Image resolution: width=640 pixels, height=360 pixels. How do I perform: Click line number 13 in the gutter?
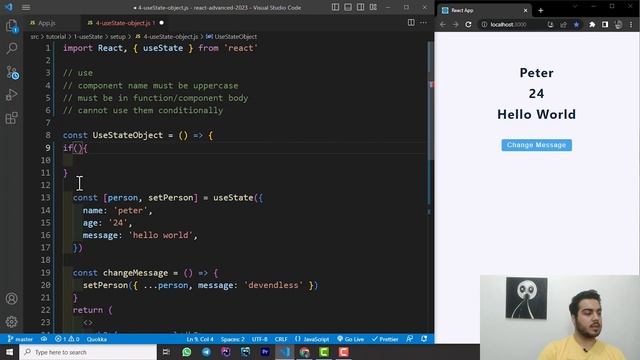coord(46,198)
